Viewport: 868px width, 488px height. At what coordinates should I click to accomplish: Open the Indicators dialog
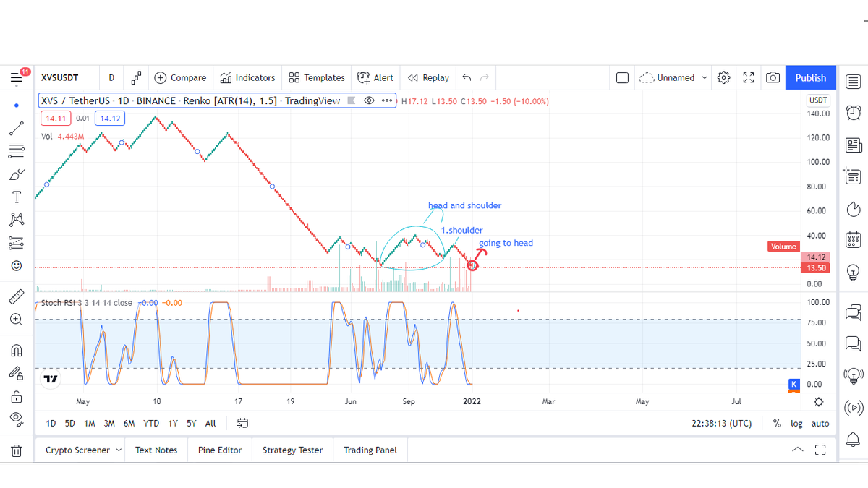247,77
